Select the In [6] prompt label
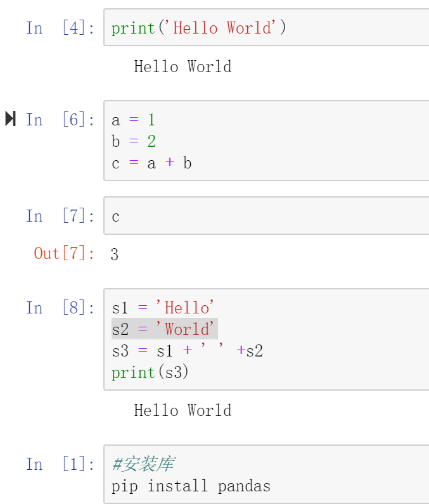The width and height of the screenshot is (429, 504). (60, 120)
